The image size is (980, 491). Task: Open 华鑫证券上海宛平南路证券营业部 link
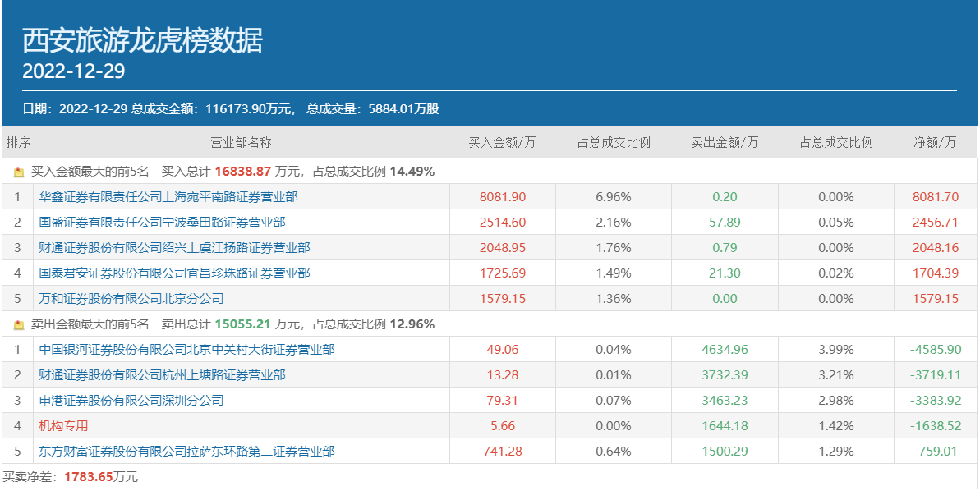[168, 197]
